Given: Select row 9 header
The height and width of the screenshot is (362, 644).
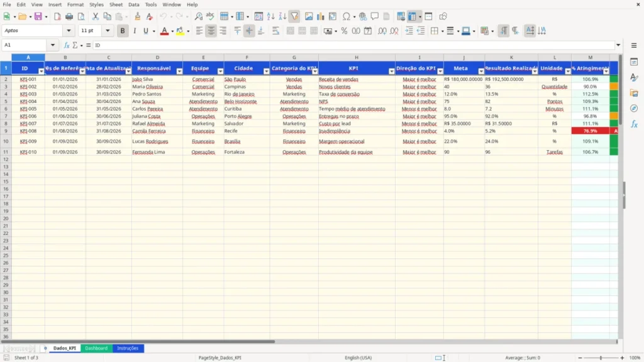Looking at the screenshot, I should [x=6, y=131].
